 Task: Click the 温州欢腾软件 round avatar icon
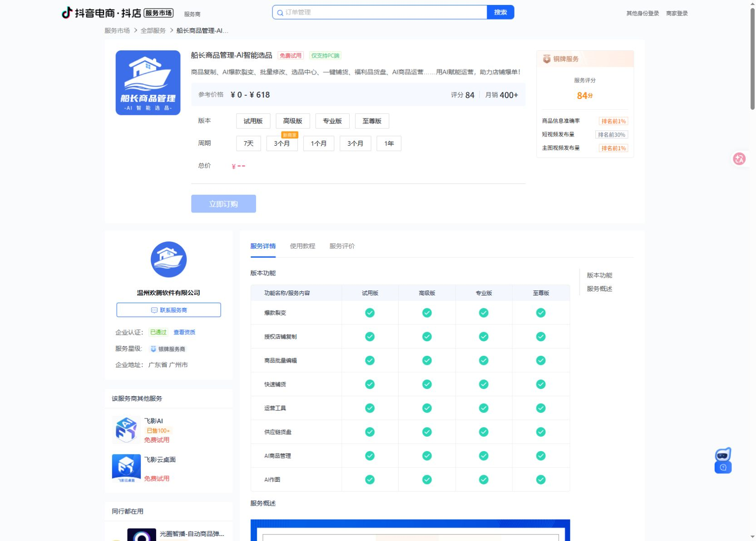[168, 260]
